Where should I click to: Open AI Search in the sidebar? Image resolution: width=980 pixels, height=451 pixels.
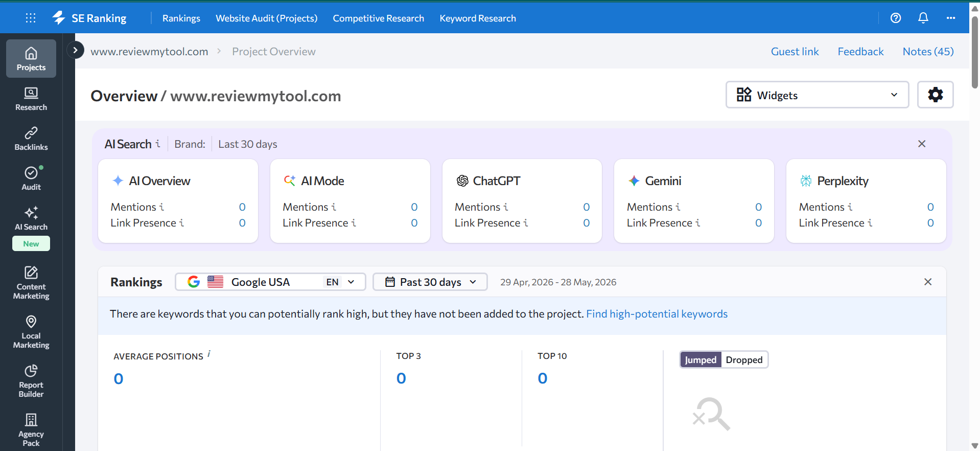[x=31, y=219]
